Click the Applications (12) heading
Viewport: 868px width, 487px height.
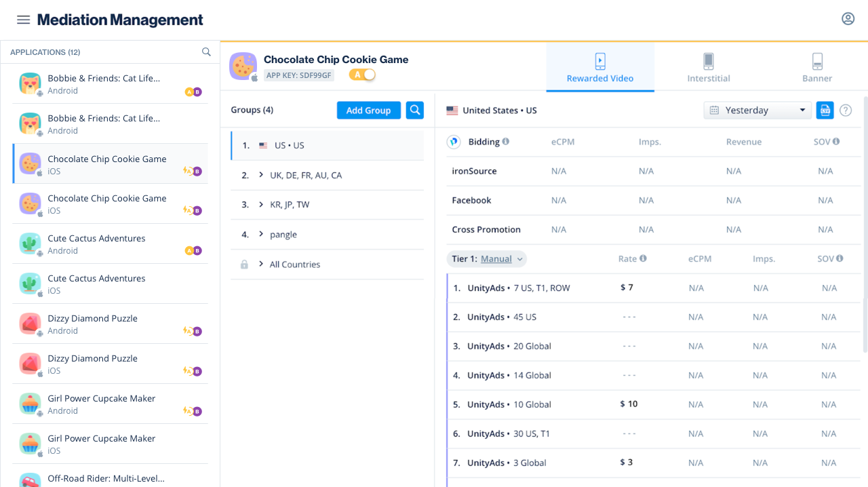[x=45, y=52]
